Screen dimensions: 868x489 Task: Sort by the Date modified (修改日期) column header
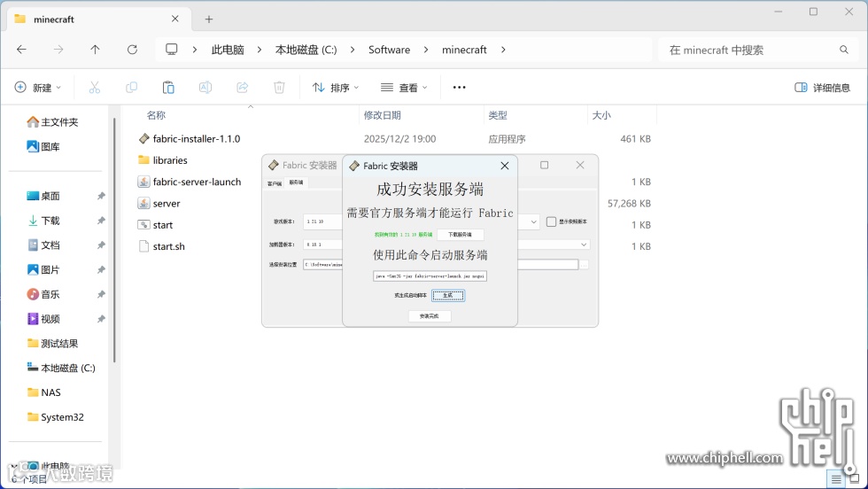382,115
